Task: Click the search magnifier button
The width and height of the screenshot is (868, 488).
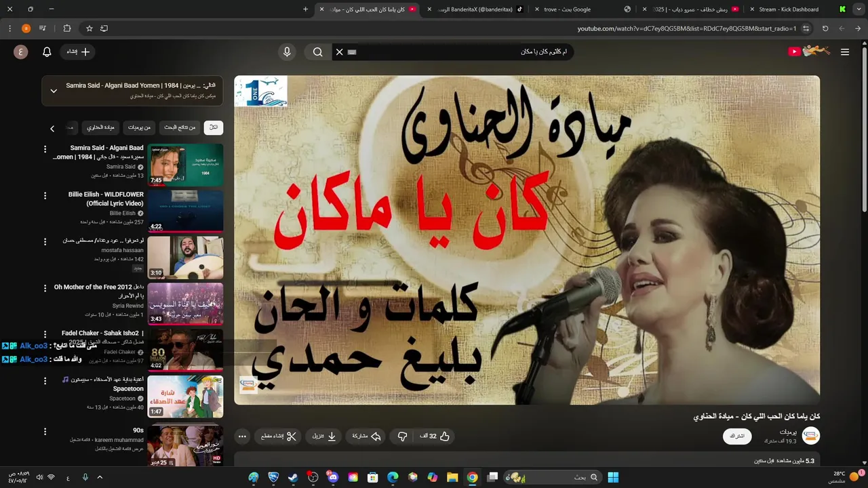Action: pyautogui.click(x=317, y=52)
